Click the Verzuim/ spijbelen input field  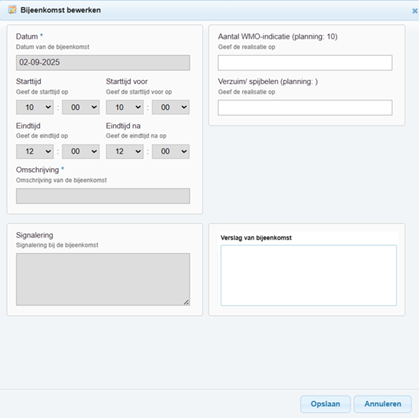click(305, 108)
